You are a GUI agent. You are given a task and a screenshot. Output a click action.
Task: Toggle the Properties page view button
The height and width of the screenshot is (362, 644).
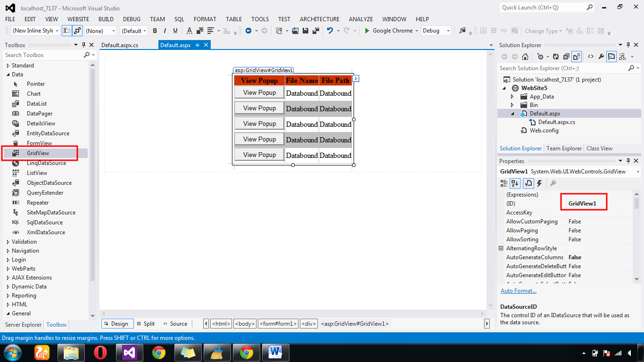(528, 183)
